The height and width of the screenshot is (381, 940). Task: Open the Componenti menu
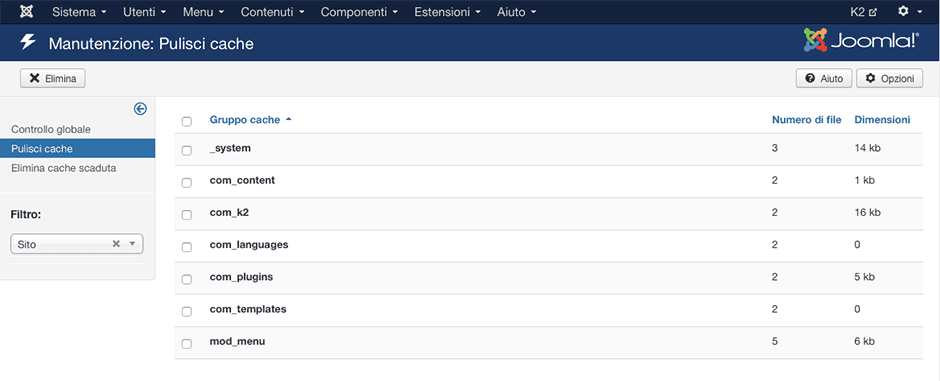click(359, 12)
